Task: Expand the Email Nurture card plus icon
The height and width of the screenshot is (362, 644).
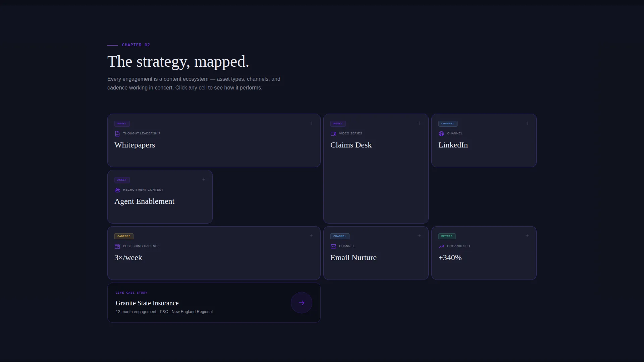Action: (419, 236)
